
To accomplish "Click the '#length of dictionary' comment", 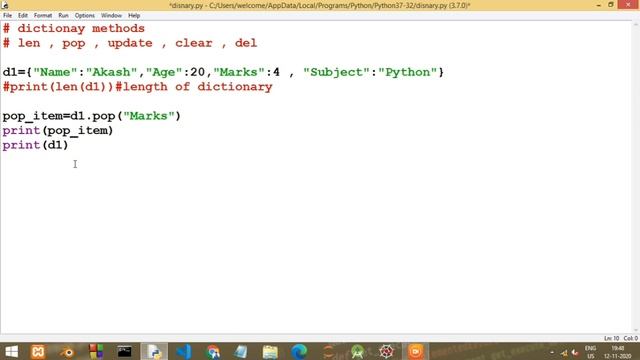I will click(194, 87).
